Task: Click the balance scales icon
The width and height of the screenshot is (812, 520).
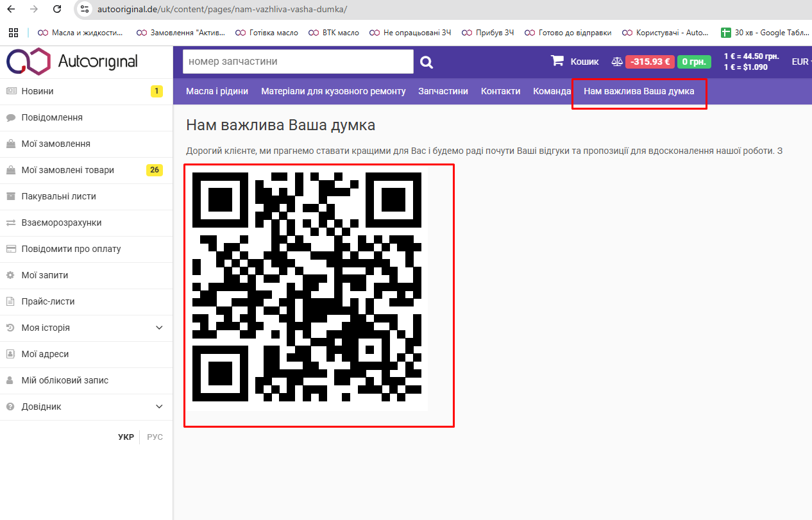Action: [x=616, y=62]
